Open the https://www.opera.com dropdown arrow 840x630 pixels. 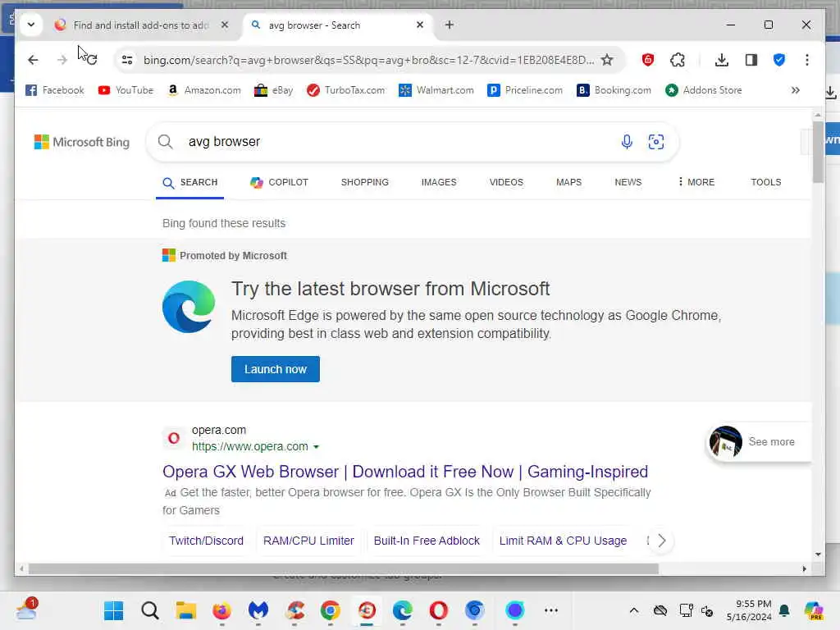(x=316, y=447)
